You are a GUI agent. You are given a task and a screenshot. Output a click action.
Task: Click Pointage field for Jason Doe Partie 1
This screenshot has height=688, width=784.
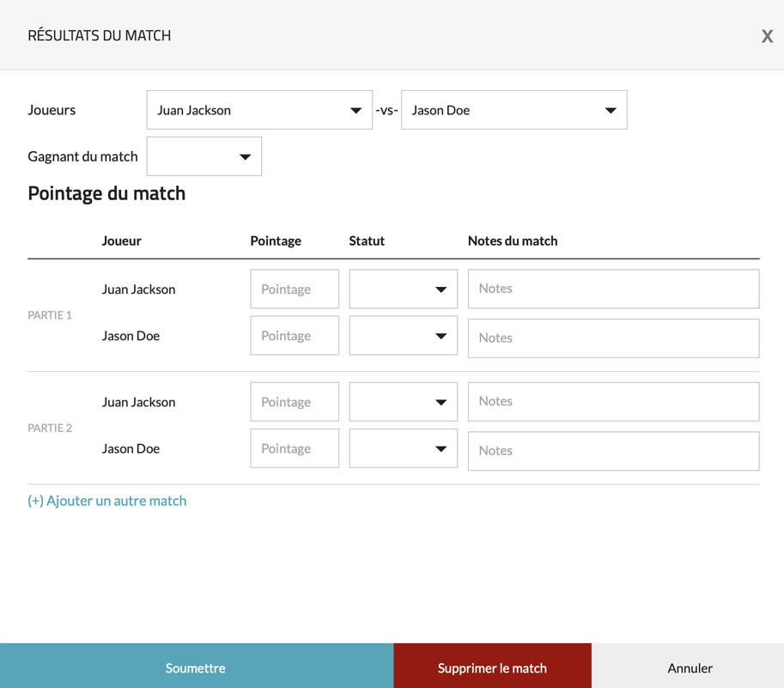(295, 336)
